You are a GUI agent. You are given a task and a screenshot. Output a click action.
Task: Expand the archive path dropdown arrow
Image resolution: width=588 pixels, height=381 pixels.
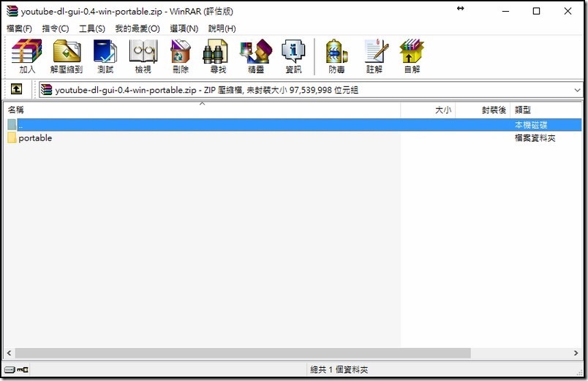[x=577, y=90]
